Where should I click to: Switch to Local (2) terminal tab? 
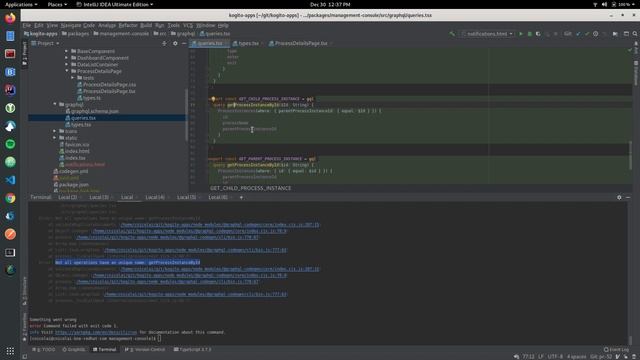[x=68, y=197]
